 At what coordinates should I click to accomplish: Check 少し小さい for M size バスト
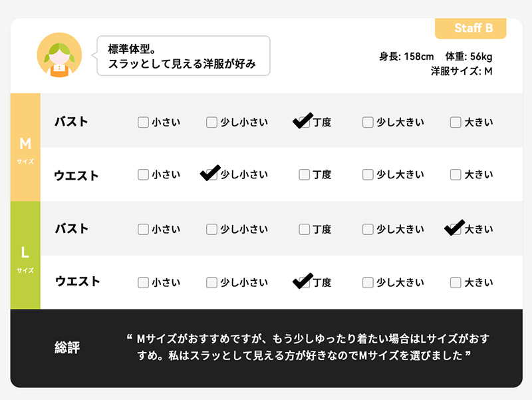coord(211,122)
